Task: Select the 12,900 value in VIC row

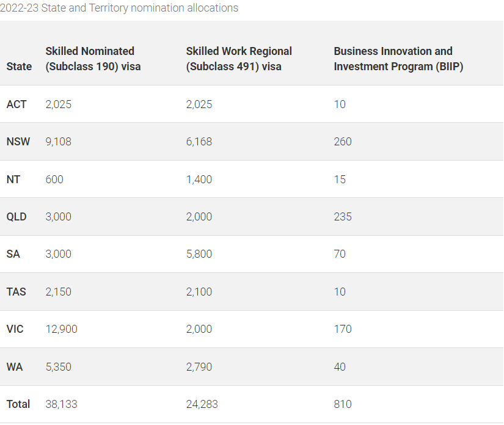Action: pyautogui.click(x=61, y=329)
